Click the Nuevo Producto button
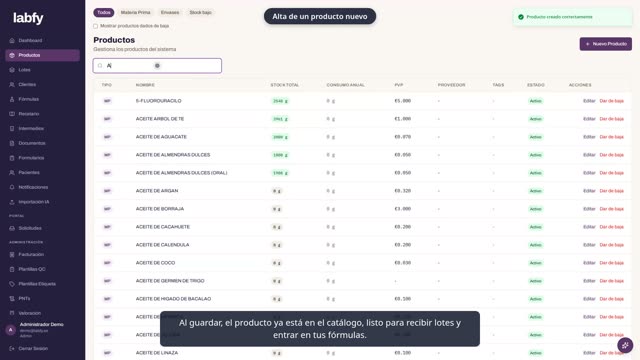 point(606,44)
